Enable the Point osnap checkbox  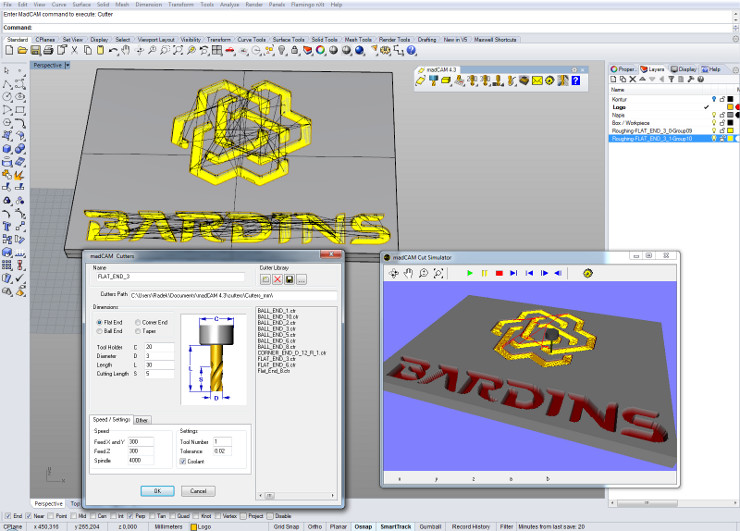click(x=50, y=516)
